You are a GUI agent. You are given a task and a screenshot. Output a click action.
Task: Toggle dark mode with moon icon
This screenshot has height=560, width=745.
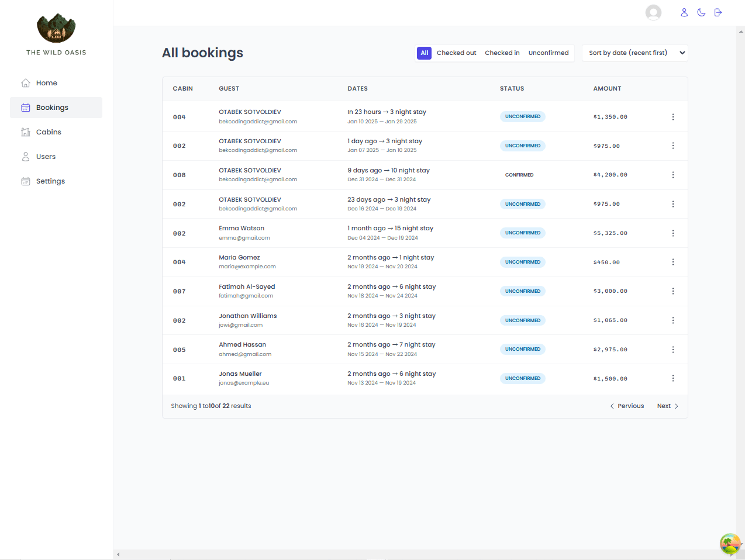point(701,12)
